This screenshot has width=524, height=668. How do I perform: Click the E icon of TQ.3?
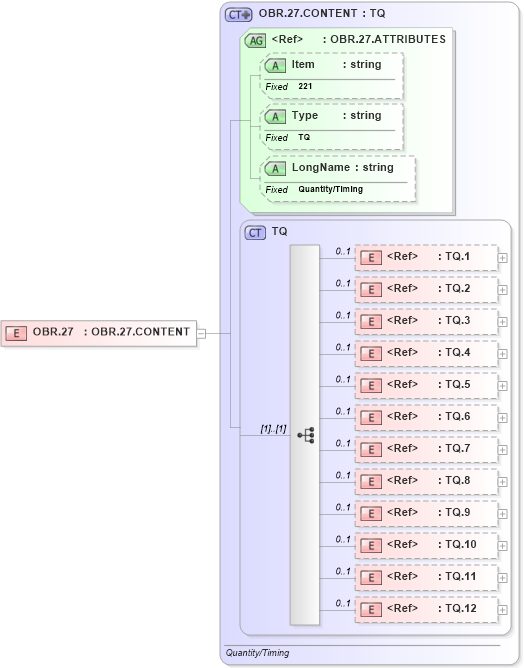tap(371, 322)
